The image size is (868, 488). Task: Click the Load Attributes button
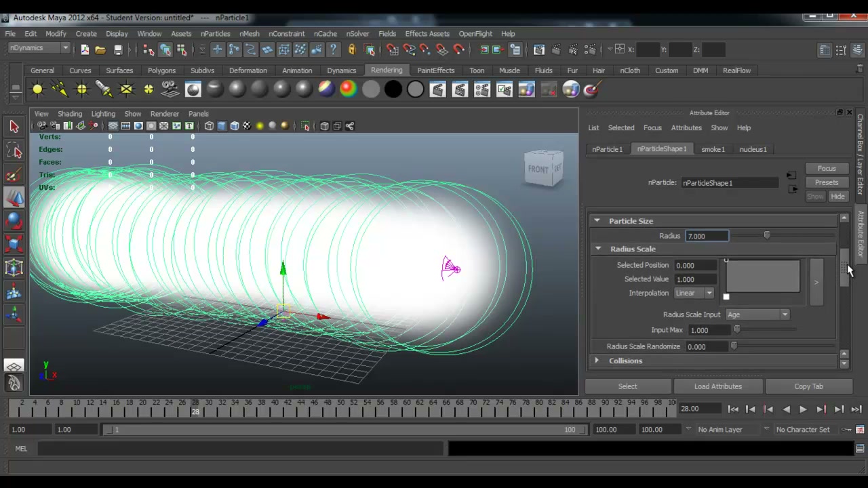point(717,386)
